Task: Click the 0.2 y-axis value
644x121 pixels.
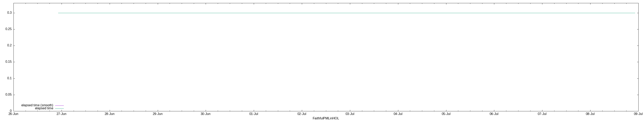Action: click(9, 46)
